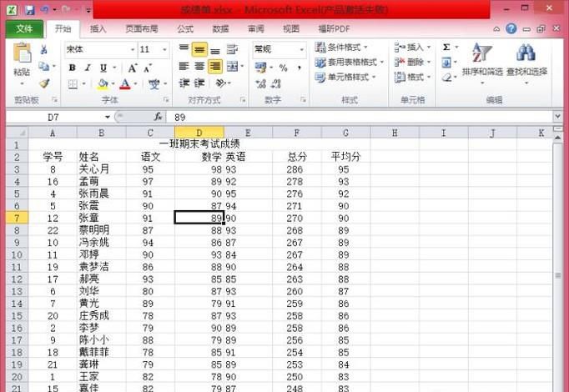Apply yellow fill color bucket
The image size is (569, 392).
click(x=103, y=84)
